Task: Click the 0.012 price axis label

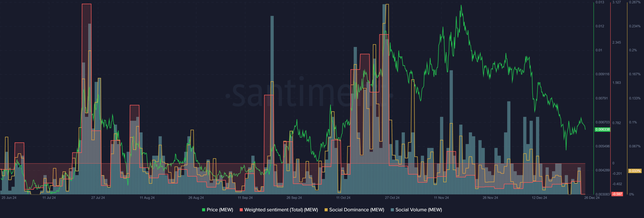Action: click(600, 26)
